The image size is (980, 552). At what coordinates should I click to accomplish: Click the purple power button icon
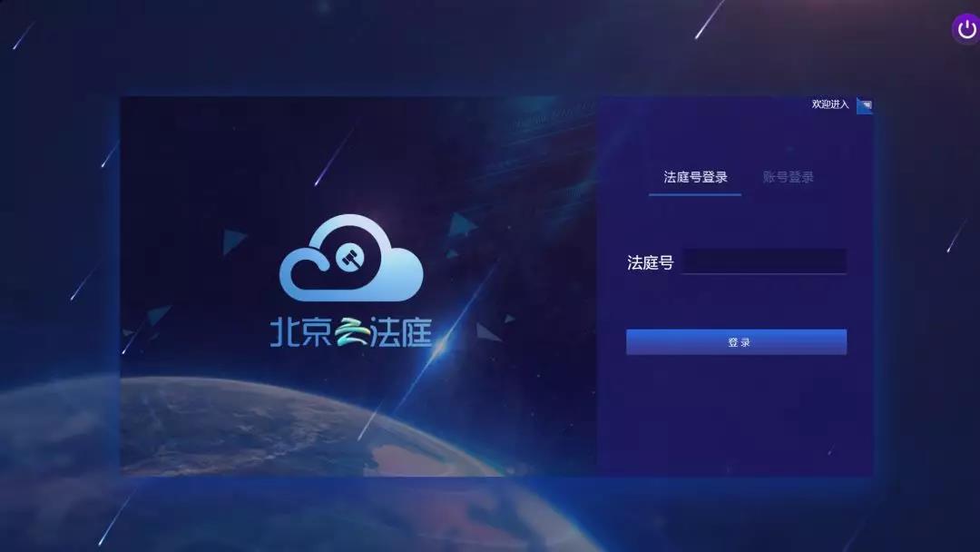point(966,29)
